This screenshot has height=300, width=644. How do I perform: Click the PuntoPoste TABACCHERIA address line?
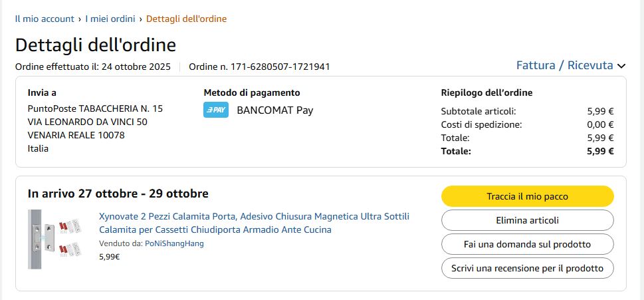95,108
